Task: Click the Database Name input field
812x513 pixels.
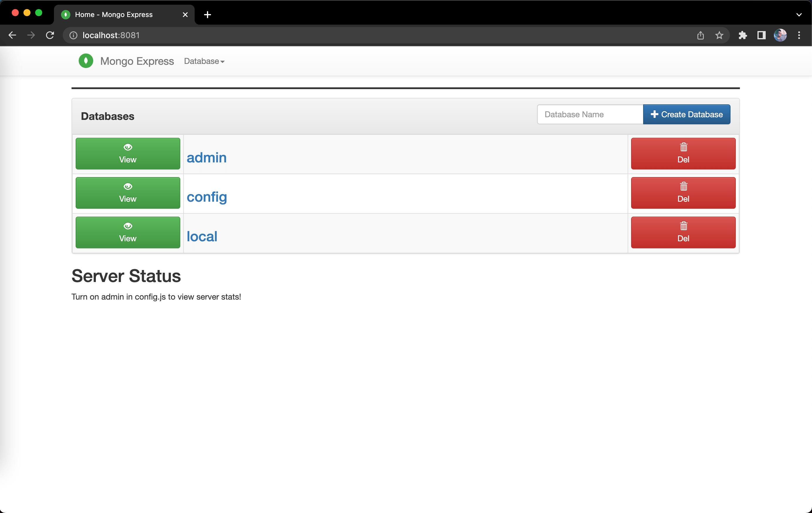Action: 589,115
